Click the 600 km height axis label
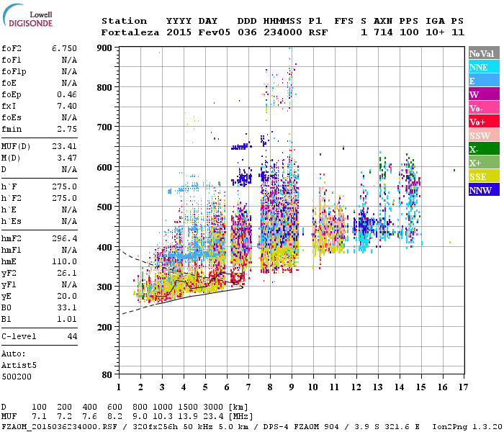Screen dimensions: 504x432 tap(104, 168)
